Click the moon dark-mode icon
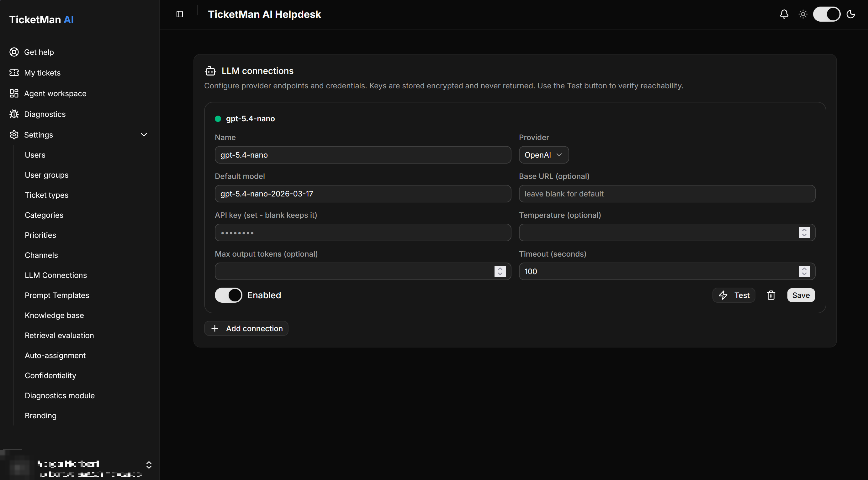This screenshot has height=480, width=868. click(x=851, y=14)
